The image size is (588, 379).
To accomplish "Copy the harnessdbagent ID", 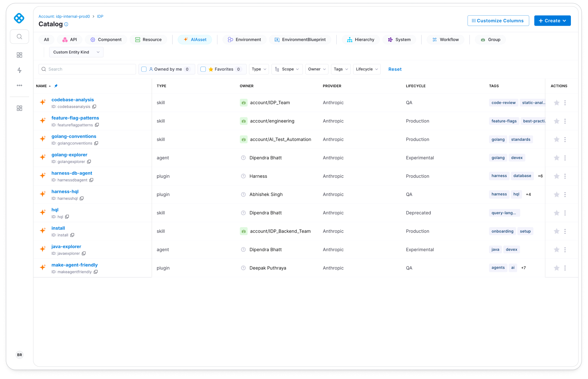I will coord(91,180).
